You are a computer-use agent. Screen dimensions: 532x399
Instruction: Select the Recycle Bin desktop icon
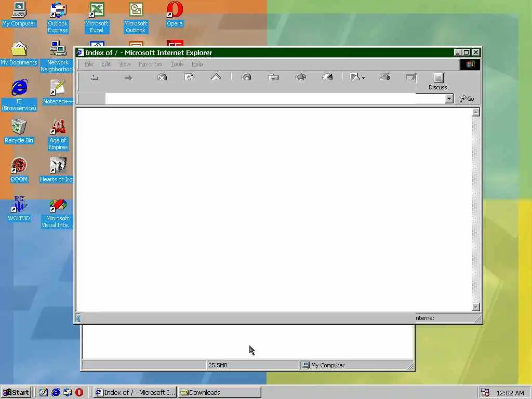point(19,131)
